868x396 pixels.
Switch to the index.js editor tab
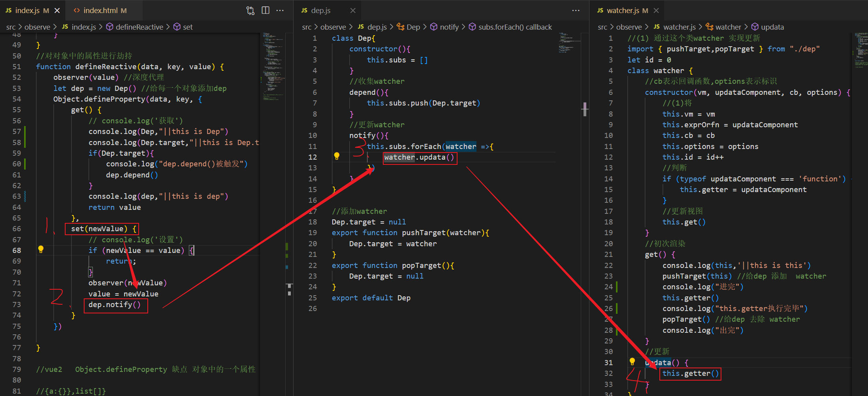point(27,11)
